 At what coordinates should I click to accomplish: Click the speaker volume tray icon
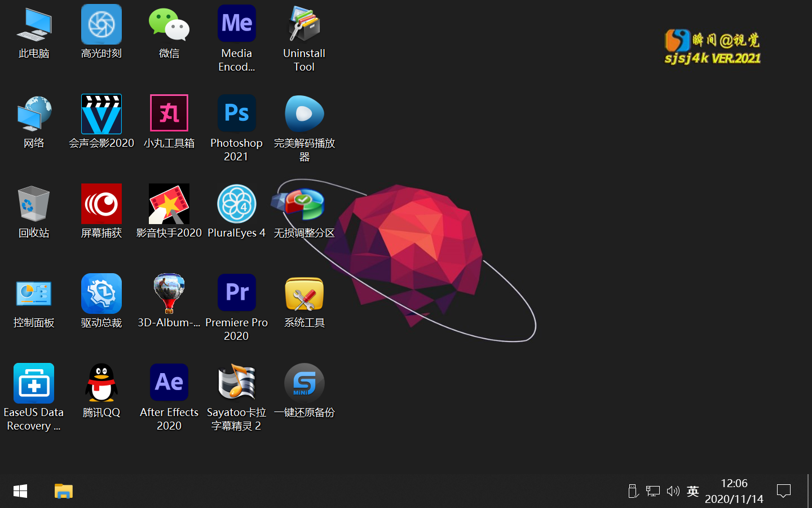pos(673,491)
